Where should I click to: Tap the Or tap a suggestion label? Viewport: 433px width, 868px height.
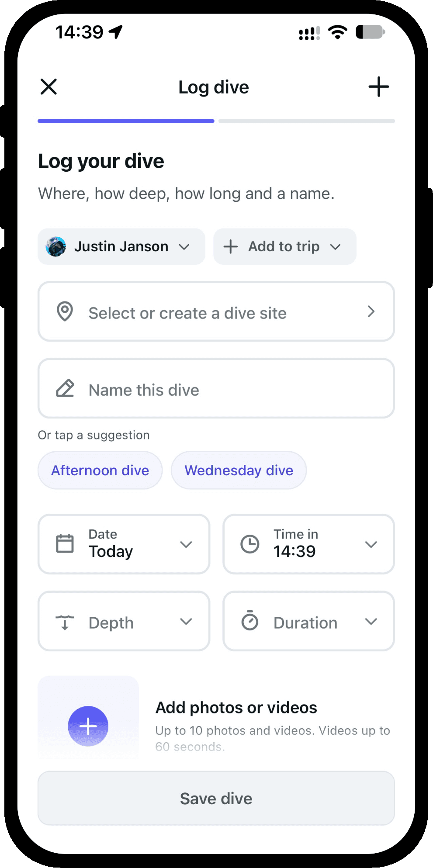pos(94,435)
